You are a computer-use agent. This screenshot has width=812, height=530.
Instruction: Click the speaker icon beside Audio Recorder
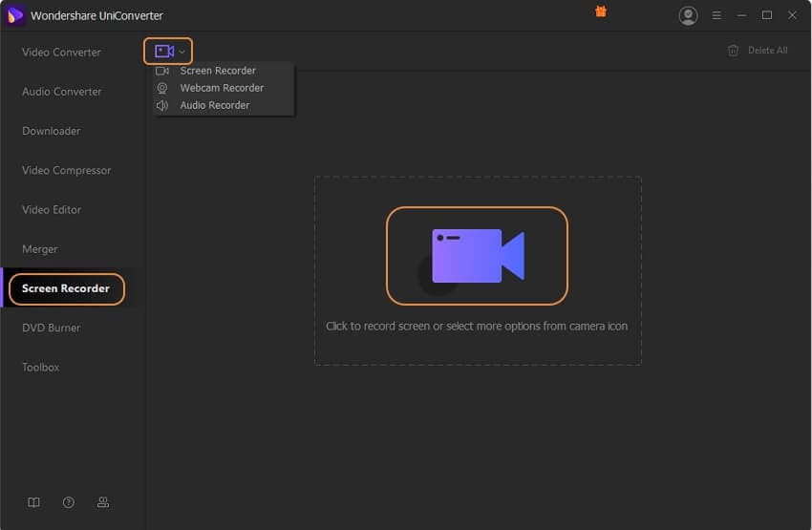pos(162,105)
